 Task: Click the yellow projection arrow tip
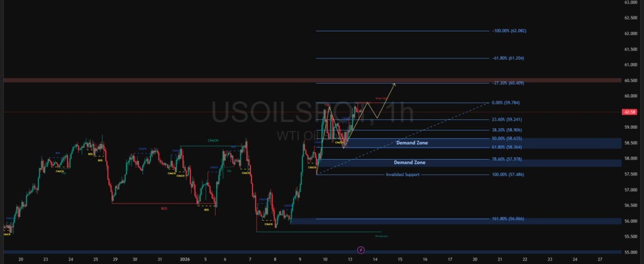click(394, 84)
